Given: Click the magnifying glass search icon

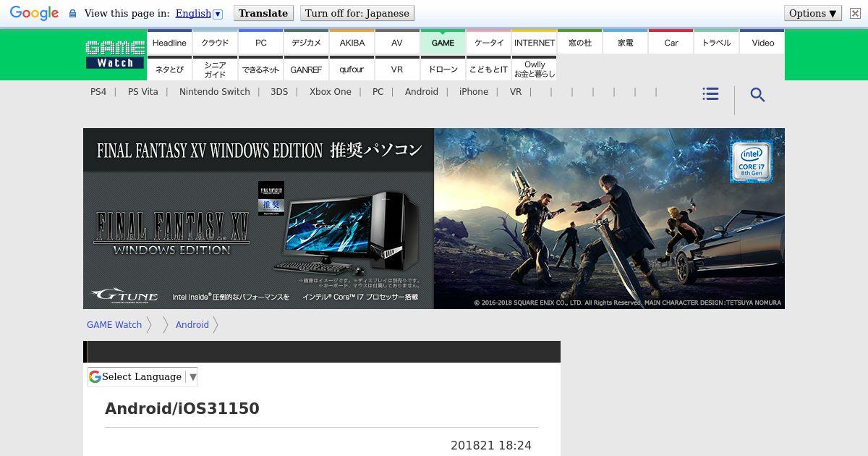Looking at the screenshot, I should pyautogui.click(x=757, y=95).
